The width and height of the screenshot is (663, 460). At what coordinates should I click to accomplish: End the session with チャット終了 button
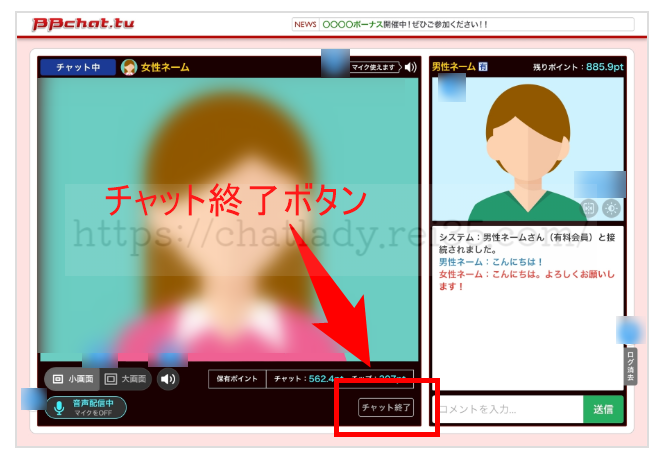tap(386, 408)
